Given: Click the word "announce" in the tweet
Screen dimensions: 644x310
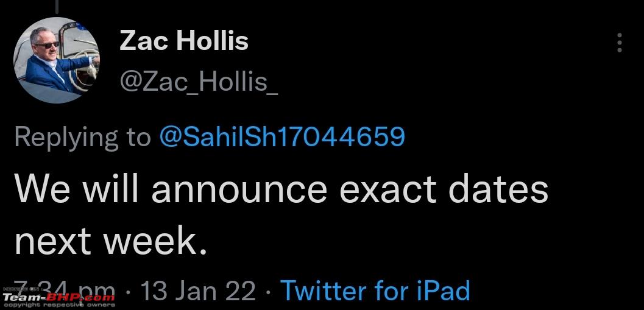Looking at the screenshot, I should pos(239,190).
